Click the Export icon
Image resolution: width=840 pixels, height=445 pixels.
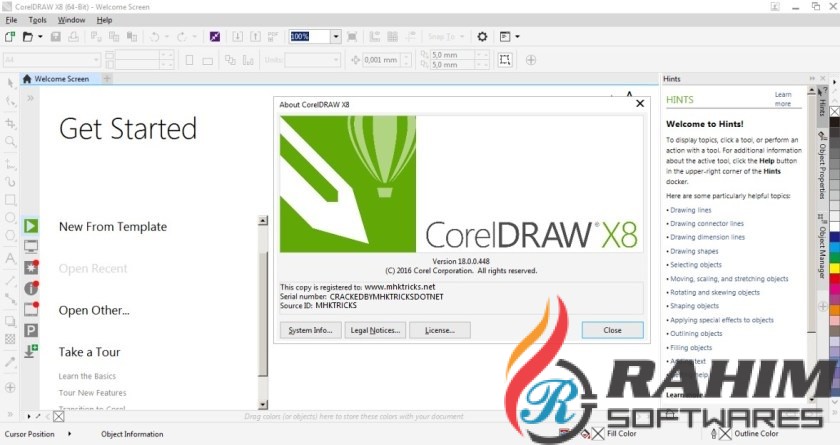[x=256, y=36]
